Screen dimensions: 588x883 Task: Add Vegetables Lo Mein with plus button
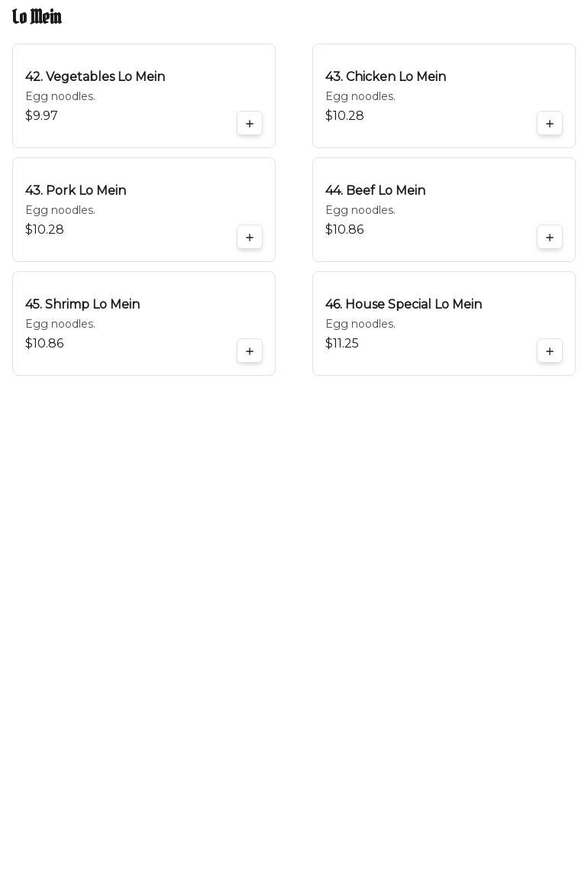tap(250, 124)
